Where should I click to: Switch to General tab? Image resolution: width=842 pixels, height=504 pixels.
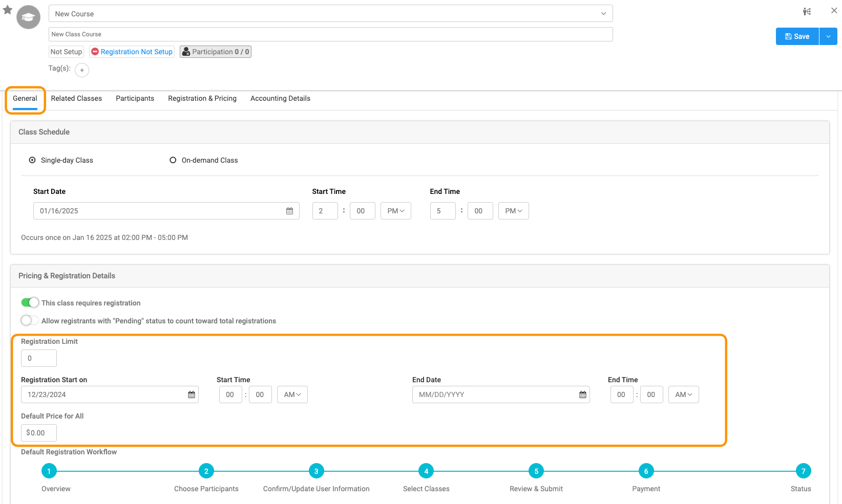click(x=25, y=99)
